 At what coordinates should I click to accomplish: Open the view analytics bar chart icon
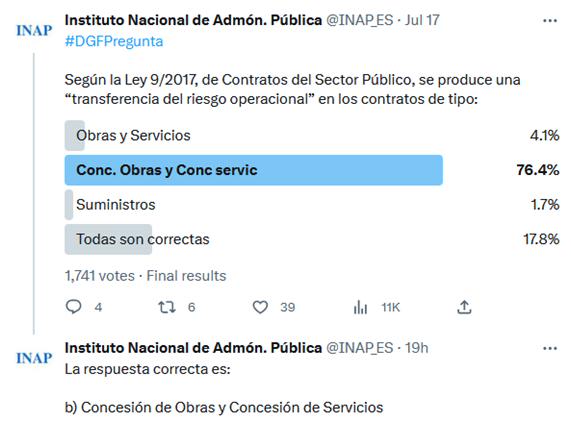click(360, 307)
